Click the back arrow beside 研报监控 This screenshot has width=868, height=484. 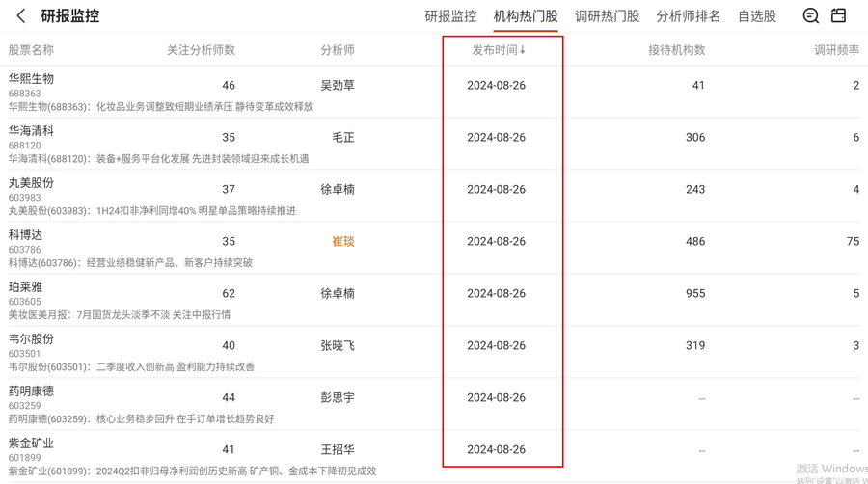point(21,16)
